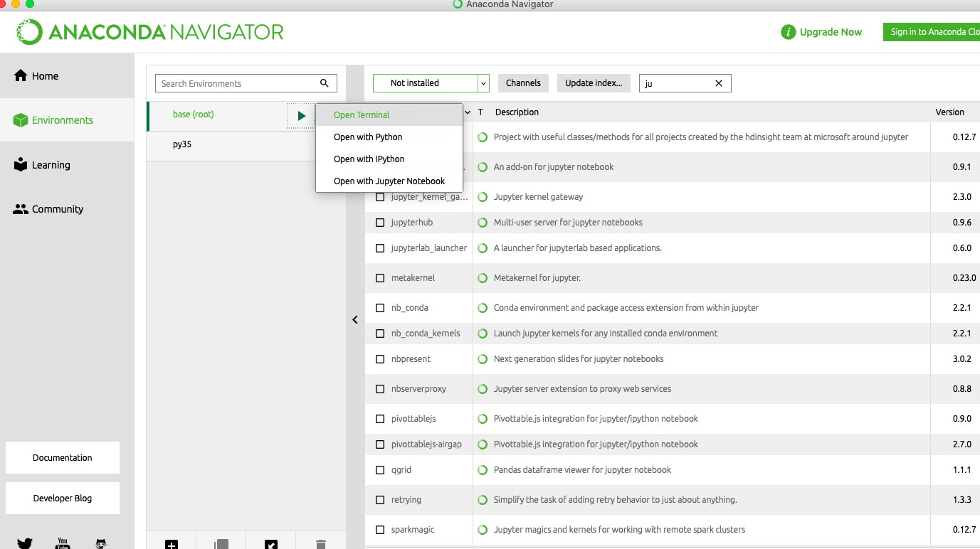Check the nb_conda_kernels package checkbox
Viewport: 980px width, 549px height.
[x=380, y=334]
